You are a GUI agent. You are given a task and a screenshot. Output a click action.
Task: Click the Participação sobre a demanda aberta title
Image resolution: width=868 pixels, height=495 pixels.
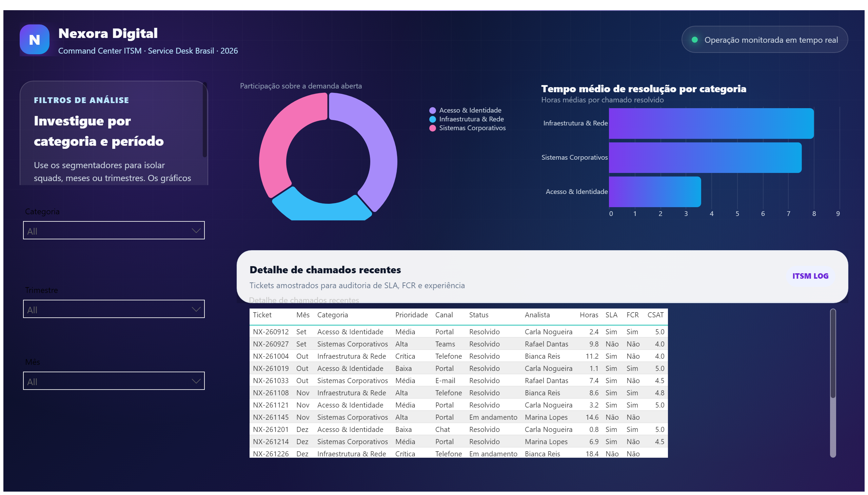coord(300,86)
